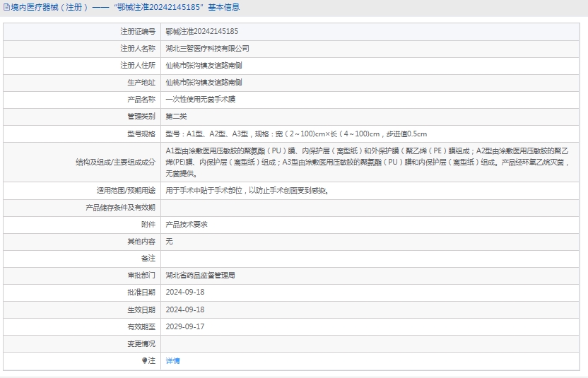The image size is (588, 378).
Task: Click the 产品储存条件及有效期 row label
Action: coord(120,207)
